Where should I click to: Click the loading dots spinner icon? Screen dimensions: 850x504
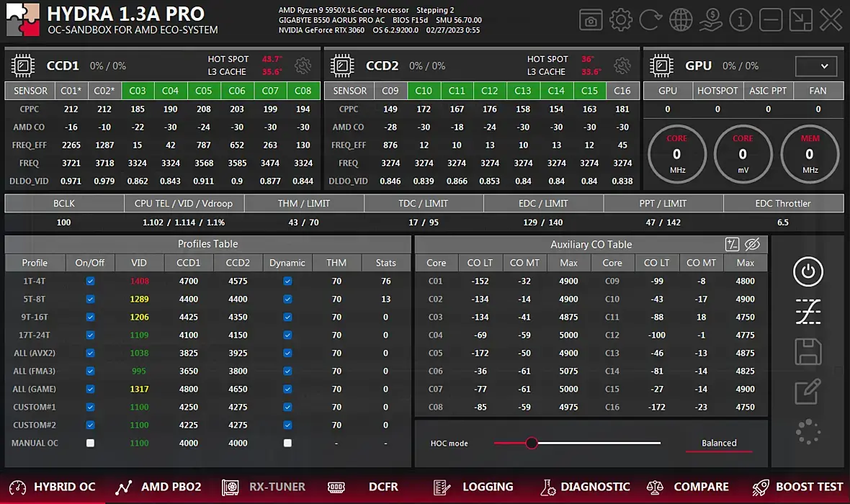[807, 432]
